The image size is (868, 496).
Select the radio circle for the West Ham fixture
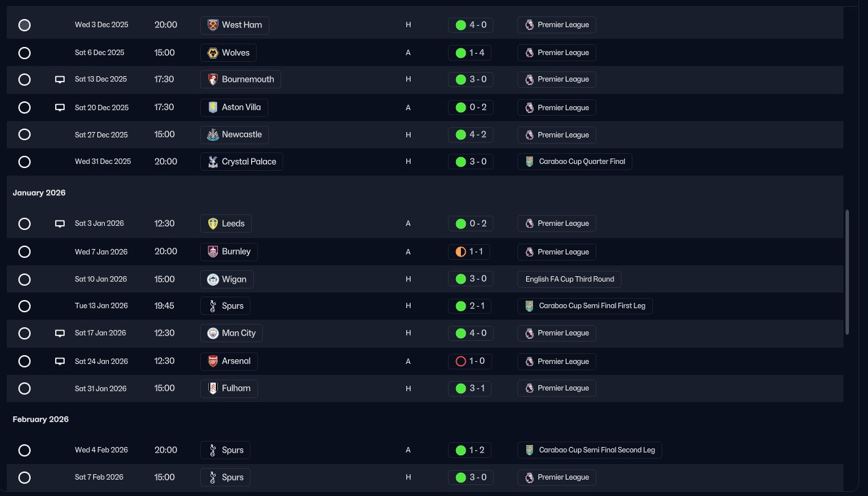tap(25, 25)
